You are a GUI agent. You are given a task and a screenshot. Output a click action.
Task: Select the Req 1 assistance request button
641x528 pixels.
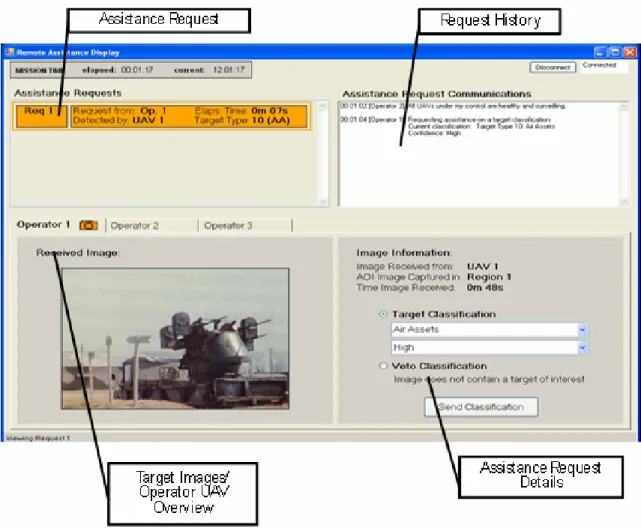tap(40, 116)
